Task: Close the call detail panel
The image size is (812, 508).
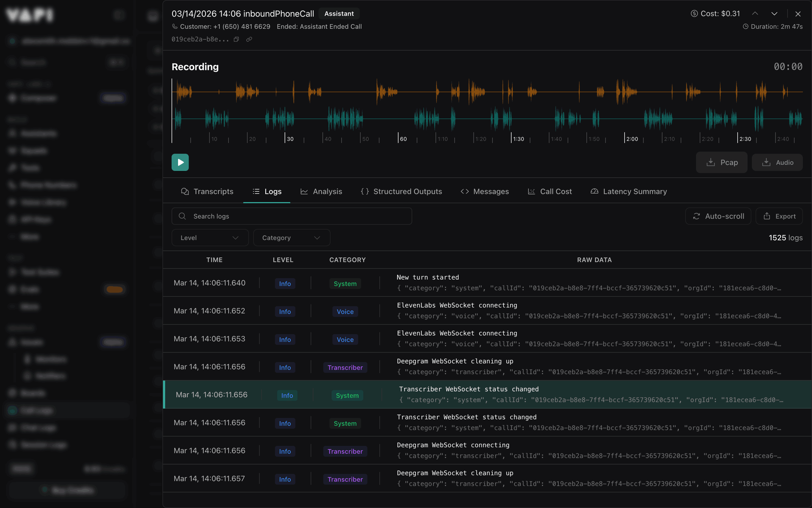Action: coord(798,14)
